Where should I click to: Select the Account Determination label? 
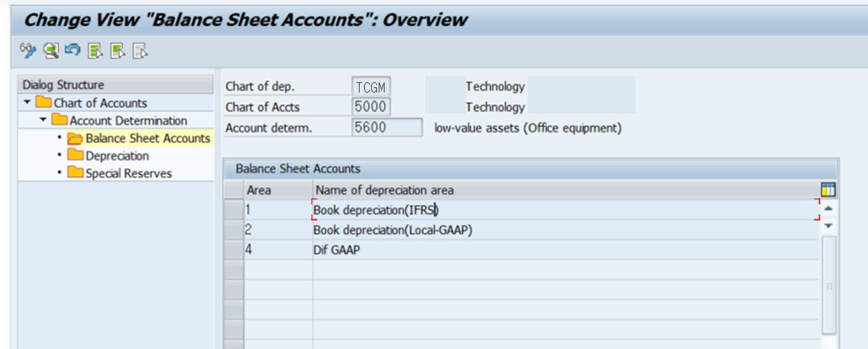pyautogui.click(x=128, y=121)
